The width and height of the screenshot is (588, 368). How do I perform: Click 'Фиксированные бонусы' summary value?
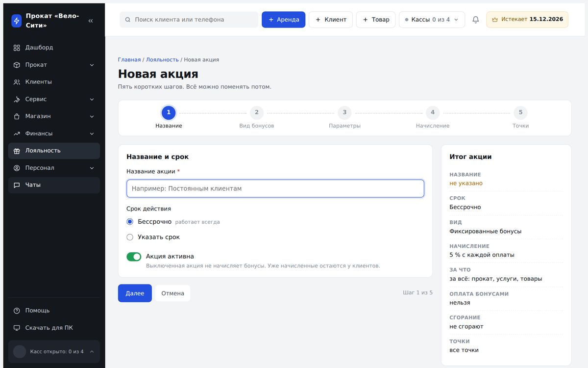486,231
